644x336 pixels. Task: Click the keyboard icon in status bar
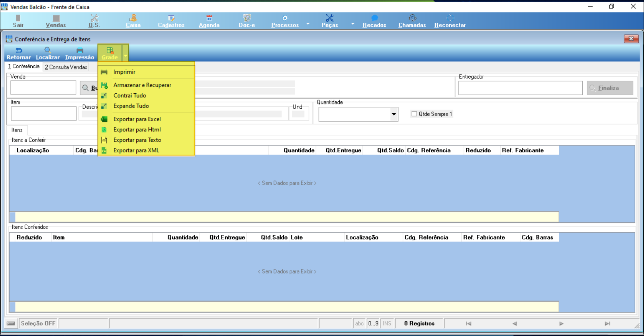tap(11, 323)
